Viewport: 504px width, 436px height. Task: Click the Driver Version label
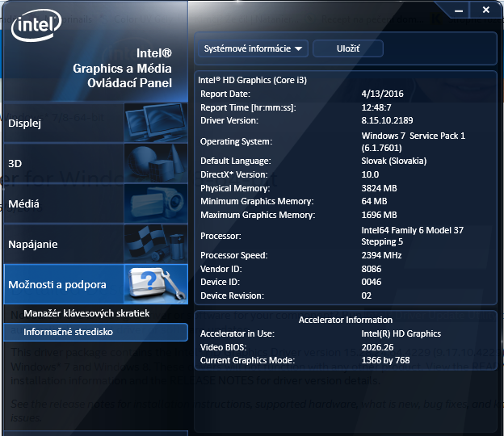click(x=229, y=120)
